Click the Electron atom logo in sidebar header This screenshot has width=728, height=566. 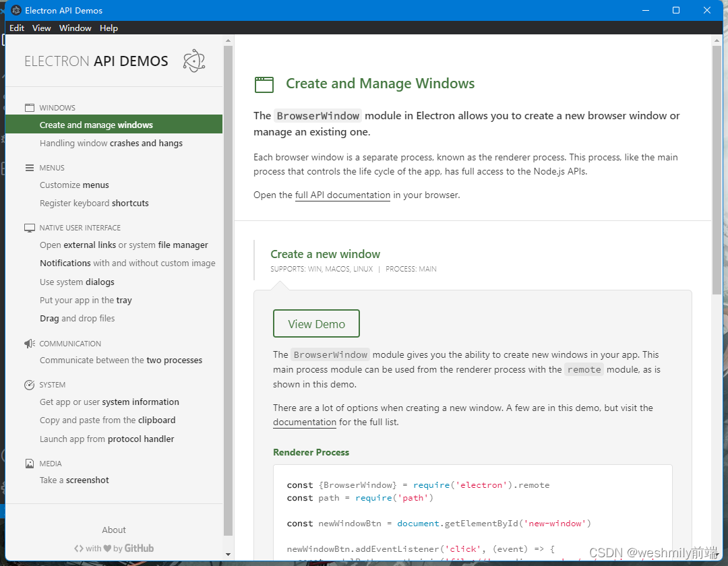pyautogui.click(x=193, y=61)
